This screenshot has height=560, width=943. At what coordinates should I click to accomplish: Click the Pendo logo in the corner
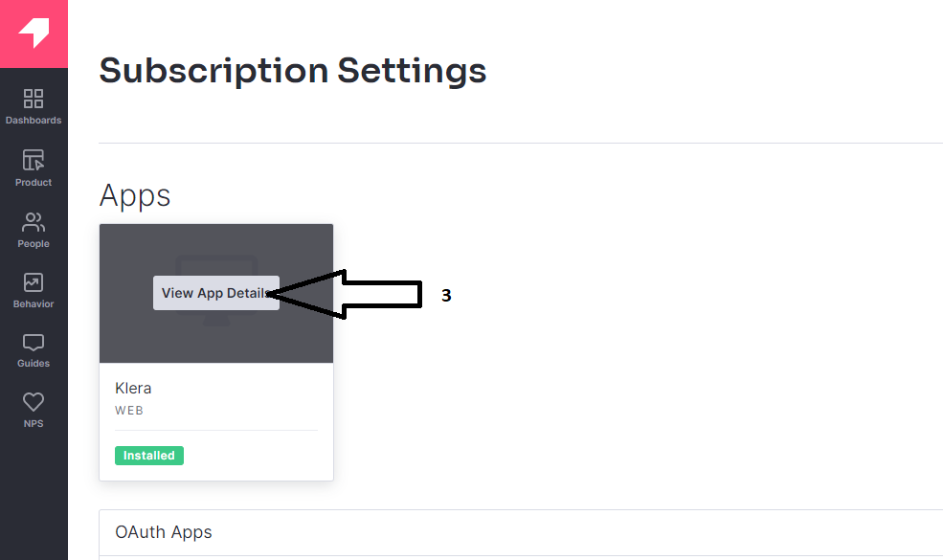click(34, 34)
